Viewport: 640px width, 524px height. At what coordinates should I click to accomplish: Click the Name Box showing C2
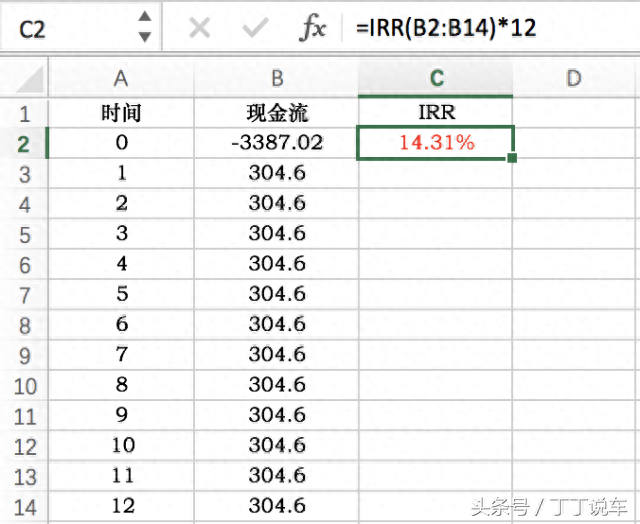(80, 28)
